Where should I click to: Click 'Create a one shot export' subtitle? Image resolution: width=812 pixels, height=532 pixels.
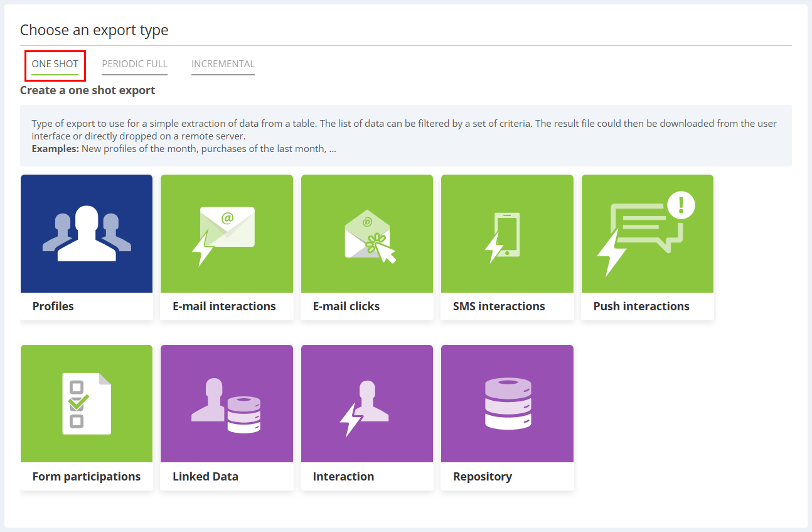pos(88,90)
